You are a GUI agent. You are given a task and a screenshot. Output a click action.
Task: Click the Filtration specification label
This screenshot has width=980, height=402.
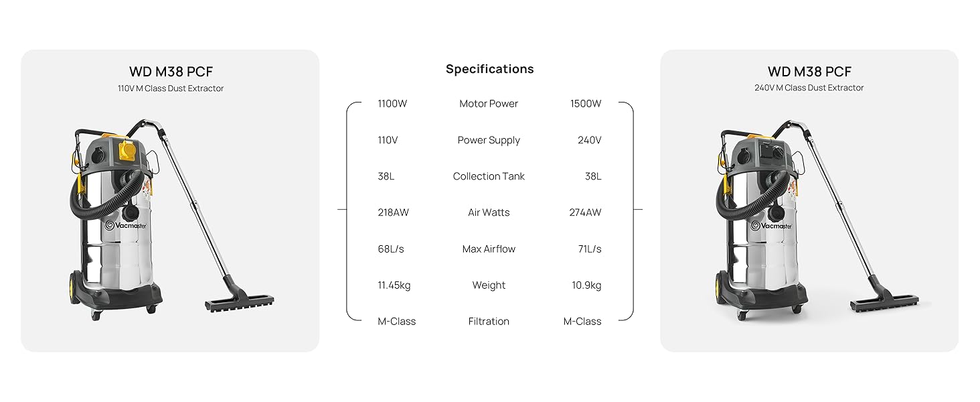(489, 322)
